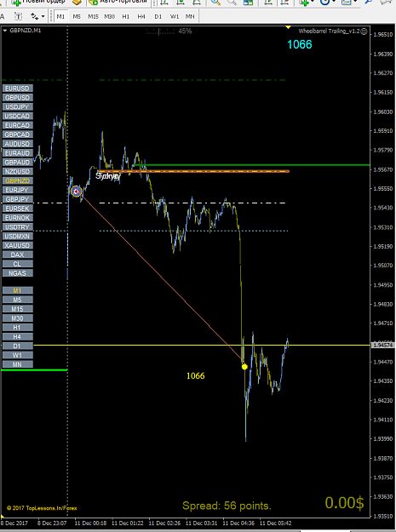Switch to W1 timeframe in top toolbar

pyautogui.click(x=174, y=16)
